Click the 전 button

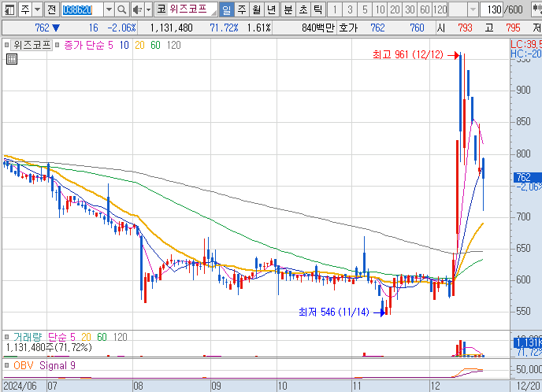tap(51, 9)
